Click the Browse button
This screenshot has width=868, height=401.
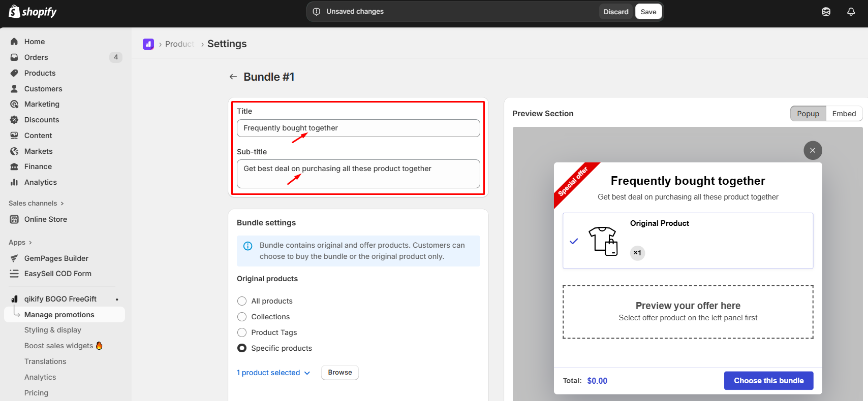[339, 373]
